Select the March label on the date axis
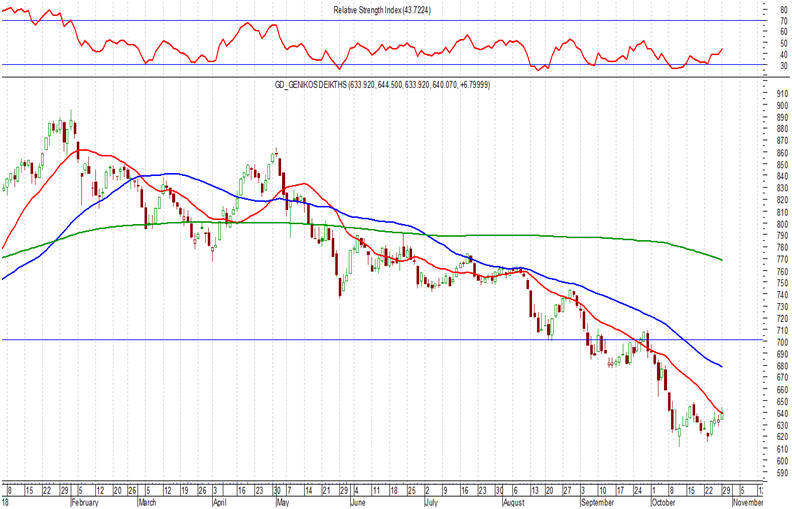 (x=147, y=502)
